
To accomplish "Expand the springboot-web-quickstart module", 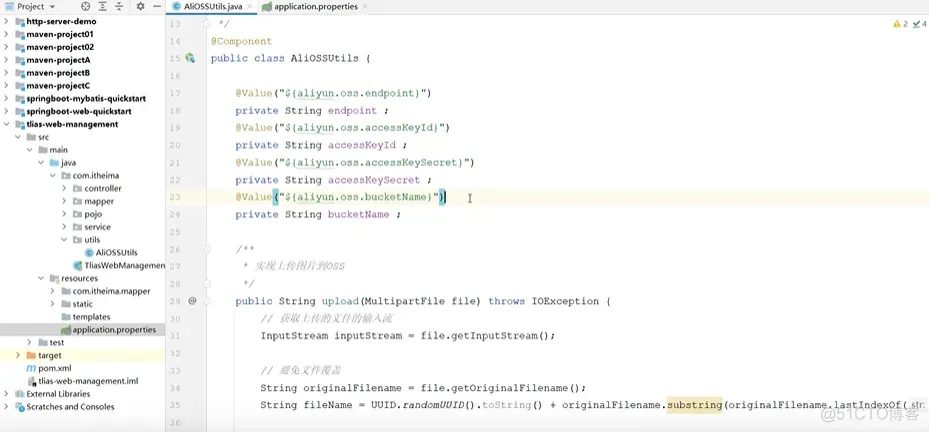I will pos(6,111).
